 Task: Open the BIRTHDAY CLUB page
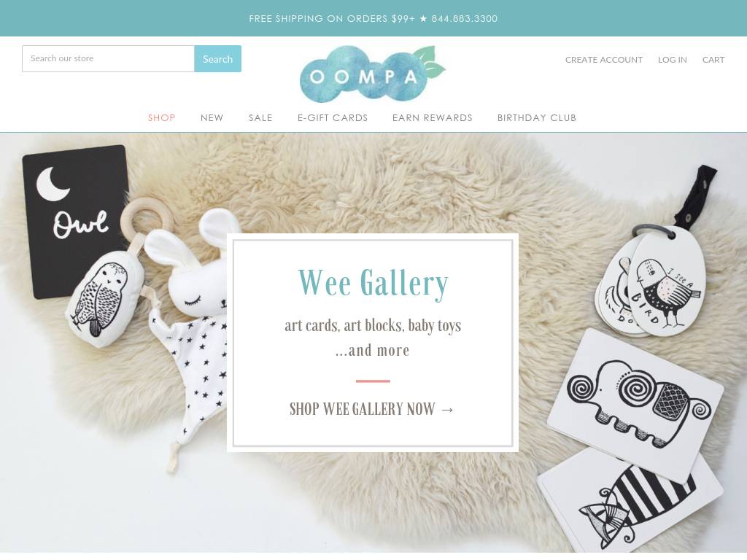pyautogui.click(x=537, y=117)
